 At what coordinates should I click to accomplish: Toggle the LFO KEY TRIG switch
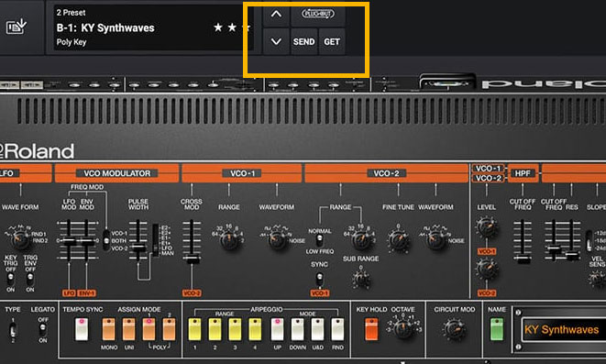pos(10,278)
